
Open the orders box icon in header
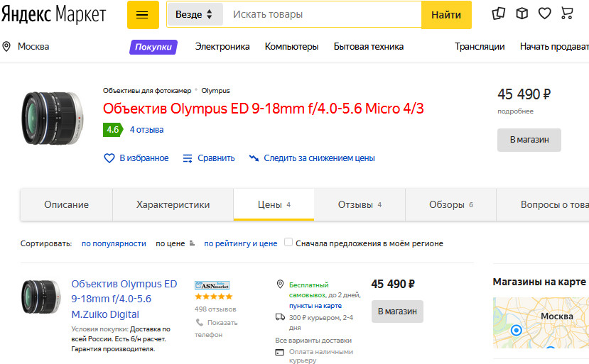click(522, 14)
